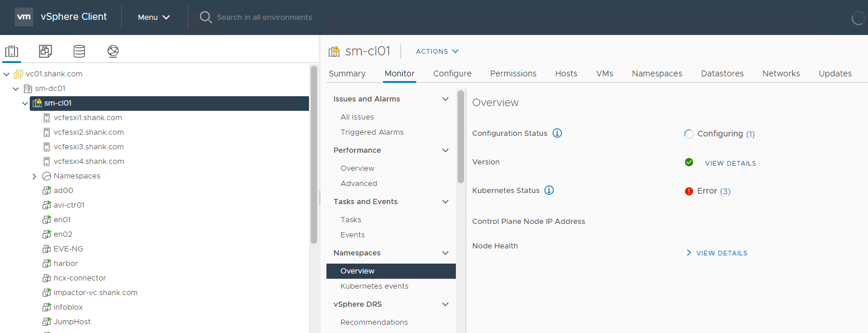Select the en02 VM row
Image resolution: width=868 pixels, height=333 pixels.
(62, 234)
